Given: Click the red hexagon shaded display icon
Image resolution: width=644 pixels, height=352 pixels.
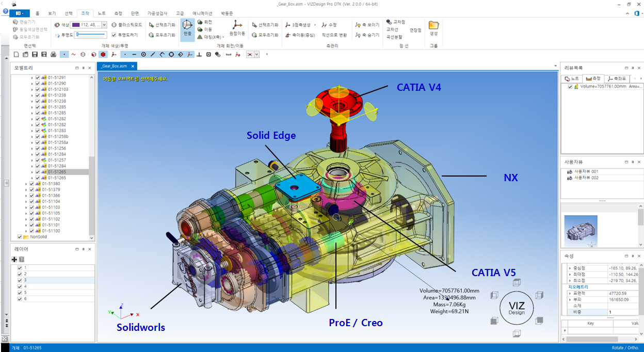Looking at the screenshot, I should pos(103,54).
